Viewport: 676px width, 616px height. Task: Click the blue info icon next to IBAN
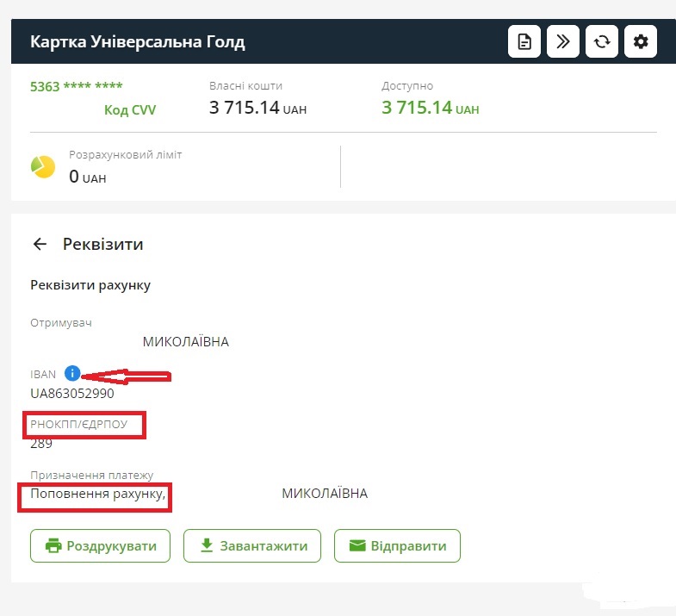72,374
